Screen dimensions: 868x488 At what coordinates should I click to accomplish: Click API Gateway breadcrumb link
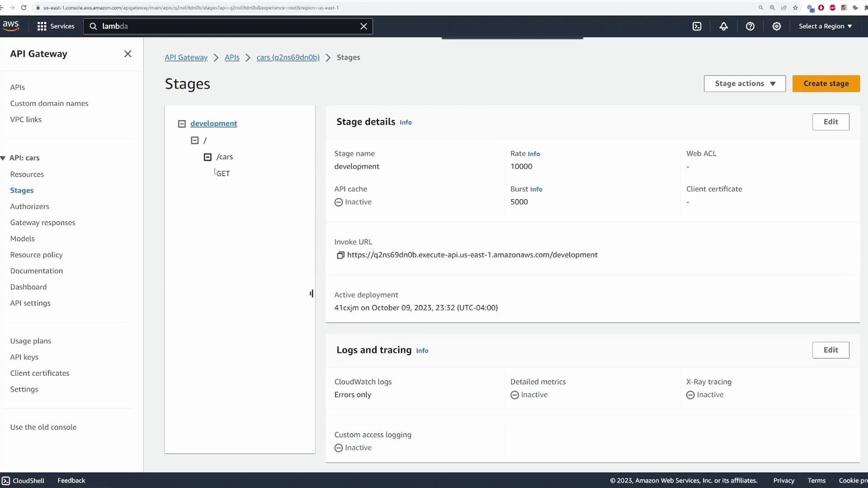tap(186, 57)
